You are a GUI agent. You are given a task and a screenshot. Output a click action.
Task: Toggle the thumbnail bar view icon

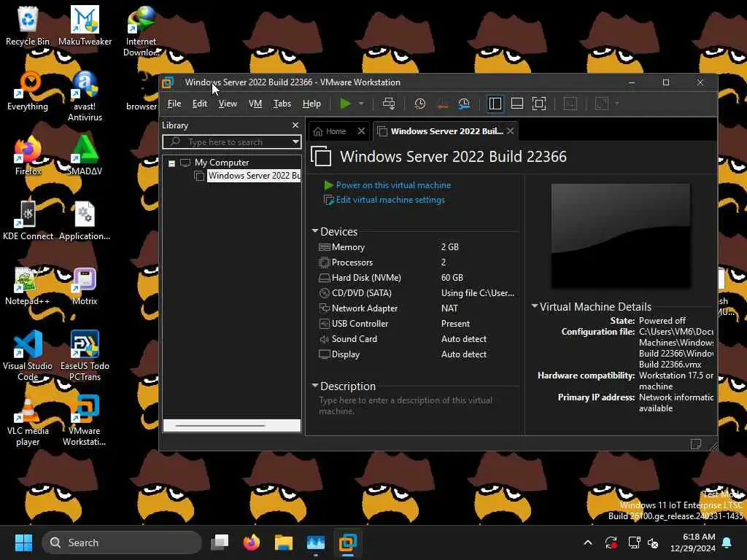coord(517,104)
